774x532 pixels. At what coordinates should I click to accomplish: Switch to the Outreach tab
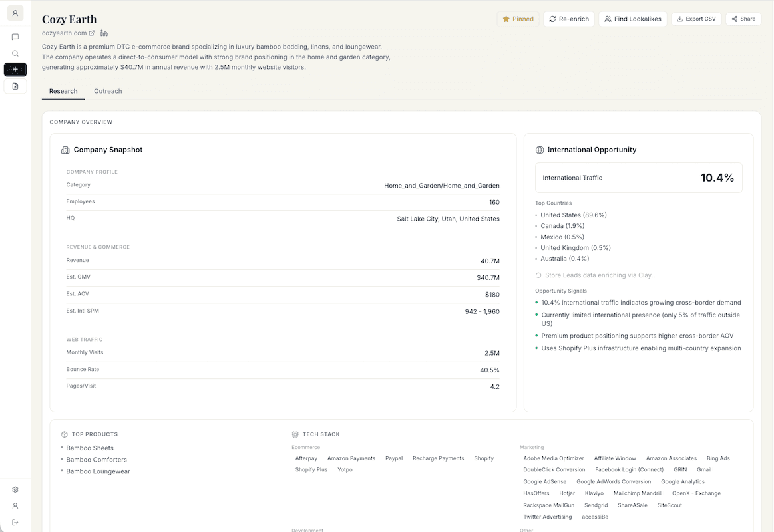click(107, 91)
